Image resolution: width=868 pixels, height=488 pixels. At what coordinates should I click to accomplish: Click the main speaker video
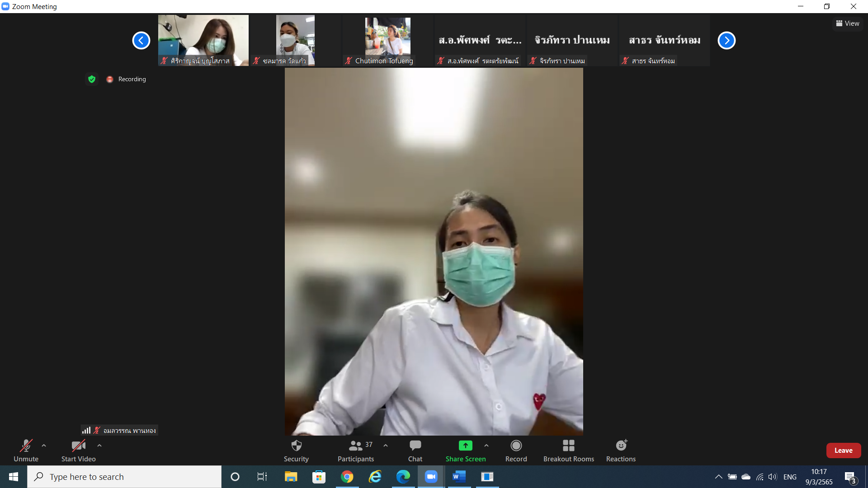434,252
